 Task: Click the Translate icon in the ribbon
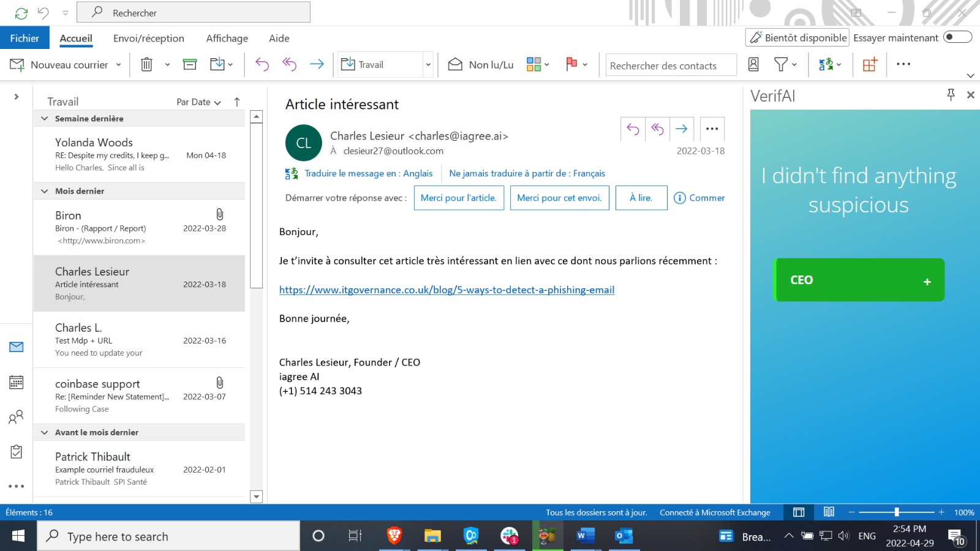[826, 64]
